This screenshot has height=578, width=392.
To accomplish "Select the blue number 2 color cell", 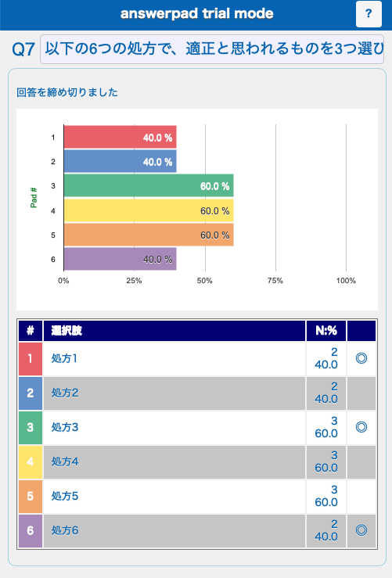I will 31,393.
